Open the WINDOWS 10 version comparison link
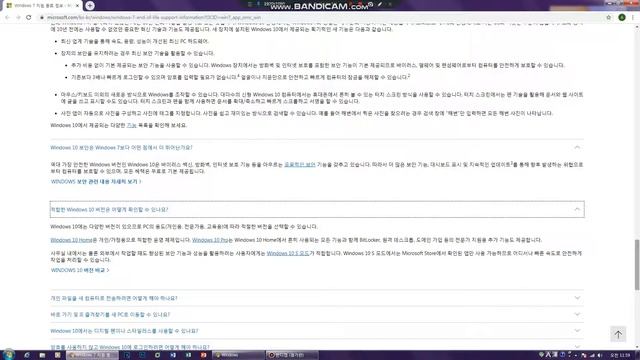The width and height of the screenshot is (640, 360). [x=80, y=270]
